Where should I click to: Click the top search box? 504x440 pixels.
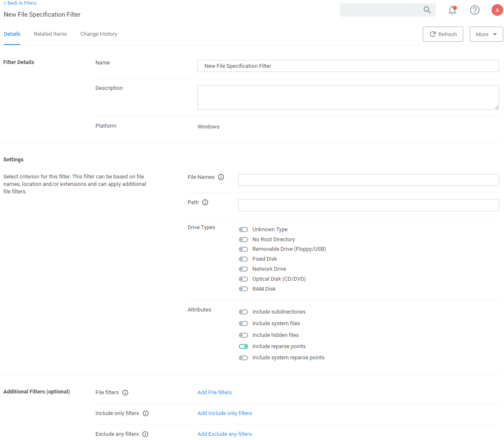pyautogui.click(x=387, y=10)
